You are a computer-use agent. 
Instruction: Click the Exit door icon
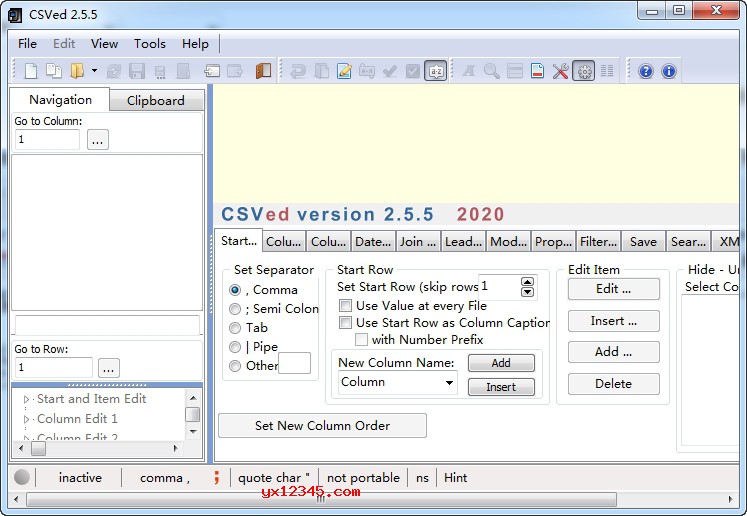click(263, 71)
